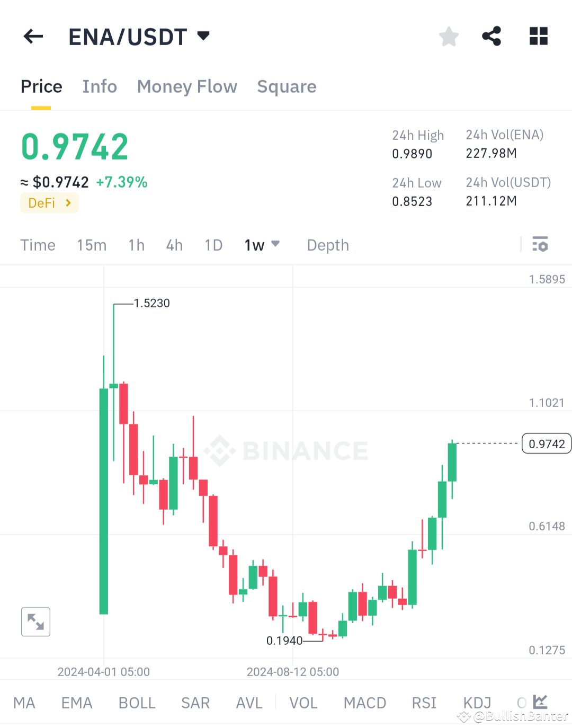
Task: Click the 0.9742 current price label
Action: point(546,443)
